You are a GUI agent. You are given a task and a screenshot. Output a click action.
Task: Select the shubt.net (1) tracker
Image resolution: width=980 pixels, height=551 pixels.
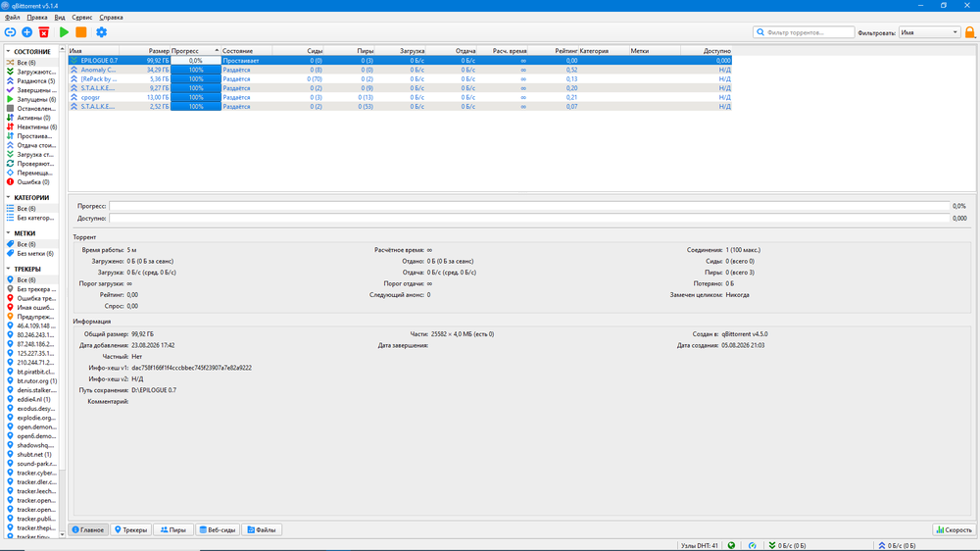click(x=31, y=454)
